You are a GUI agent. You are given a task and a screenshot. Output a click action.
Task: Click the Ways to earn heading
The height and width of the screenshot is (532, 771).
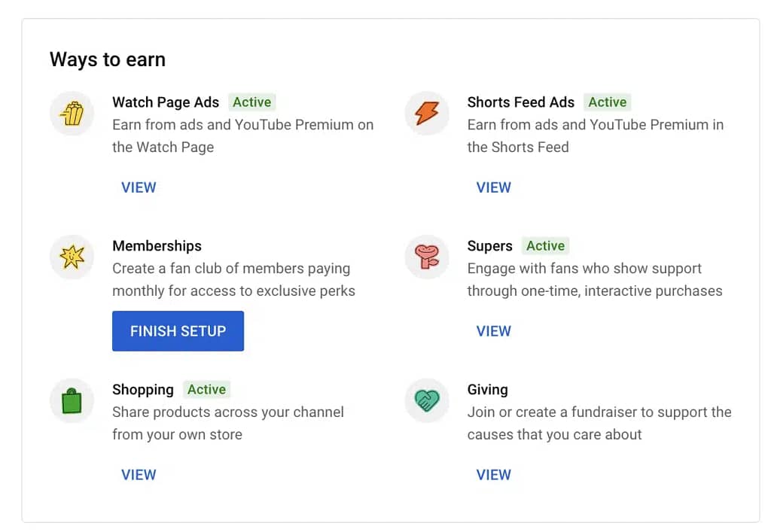(x=108, y=60)
